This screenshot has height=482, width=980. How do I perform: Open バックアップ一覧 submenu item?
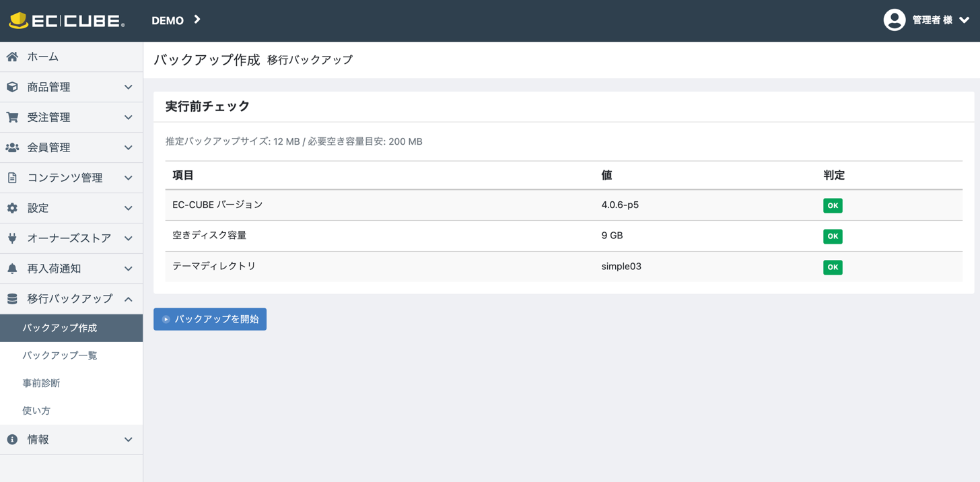pos(71,355)
